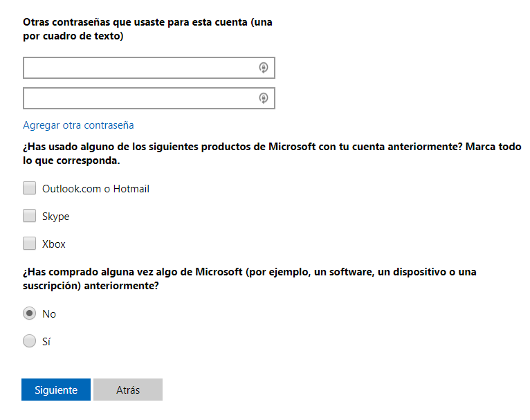Viewport: 530px width, 420px height.
Task: Click the 'Agregar otra contraseña' link
Action: (x=78, y=125)
